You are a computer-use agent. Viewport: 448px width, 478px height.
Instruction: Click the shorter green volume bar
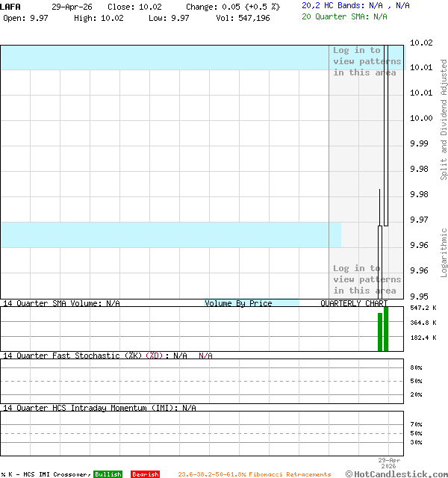coord(379,332)
